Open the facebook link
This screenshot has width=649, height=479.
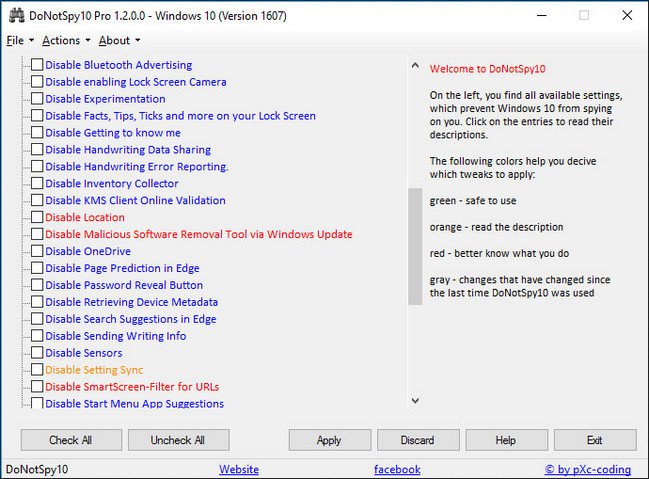tap(397, 469)
